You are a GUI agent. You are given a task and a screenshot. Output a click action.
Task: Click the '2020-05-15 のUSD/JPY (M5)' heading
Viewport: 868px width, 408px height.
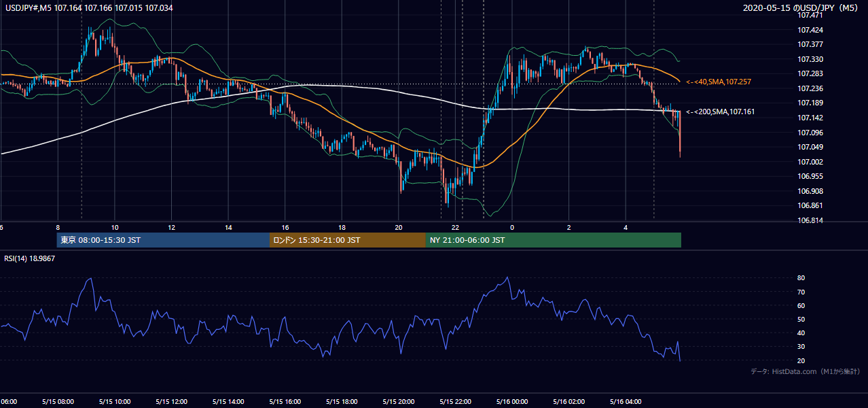[x=801, y=7]
